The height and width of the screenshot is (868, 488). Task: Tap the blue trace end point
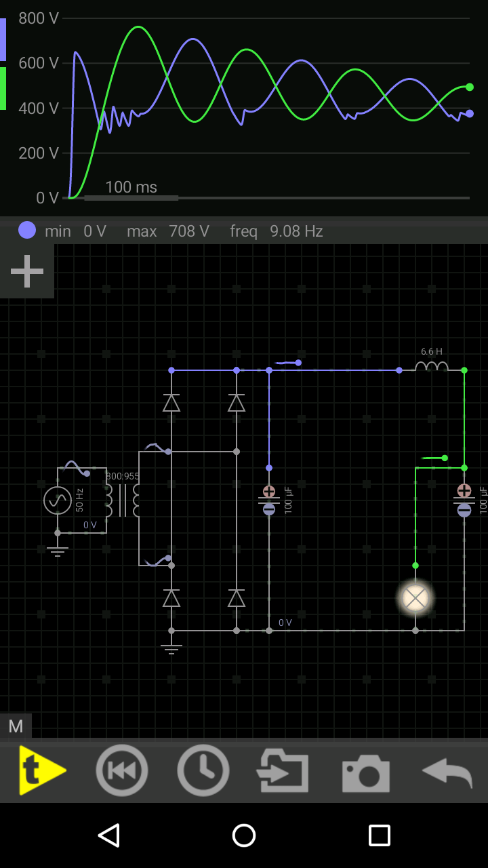pyautogui.click(x=470, y=113)
